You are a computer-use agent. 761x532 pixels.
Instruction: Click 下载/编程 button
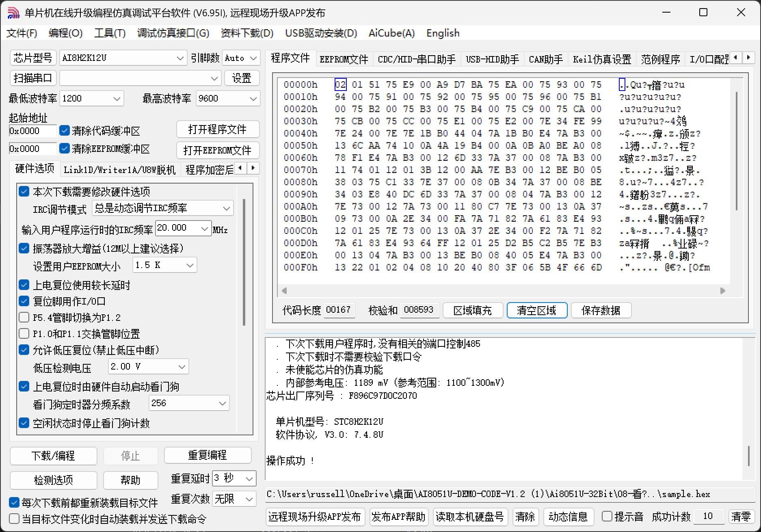(53, 456)
